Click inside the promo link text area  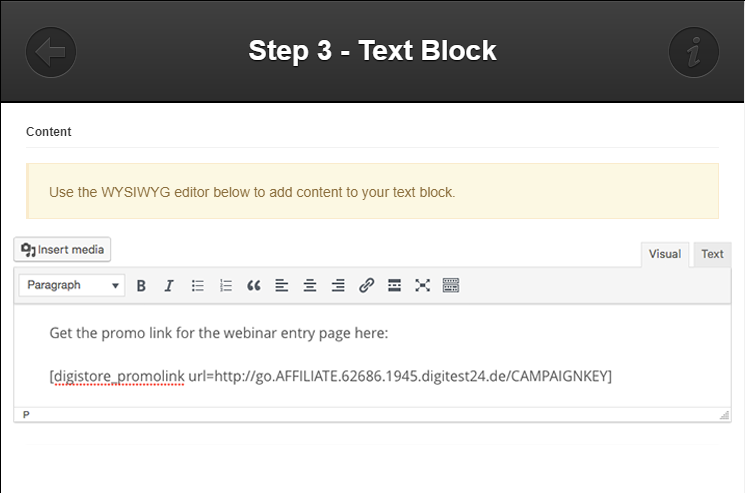[330, 376]
